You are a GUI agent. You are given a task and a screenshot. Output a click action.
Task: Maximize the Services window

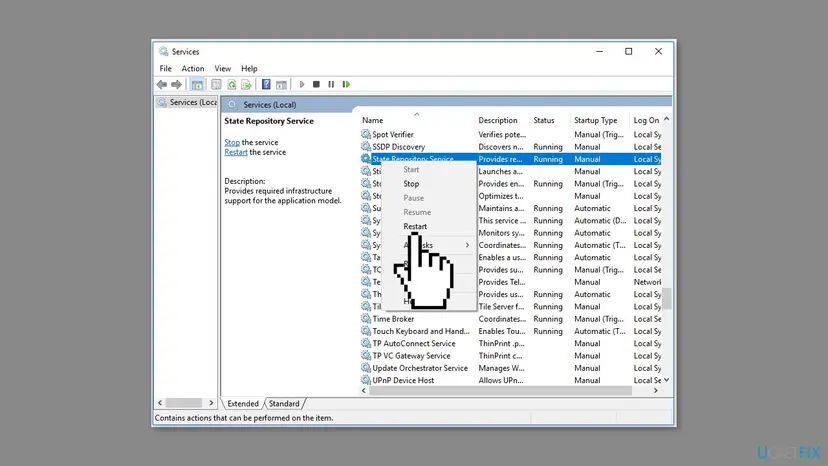628,51
